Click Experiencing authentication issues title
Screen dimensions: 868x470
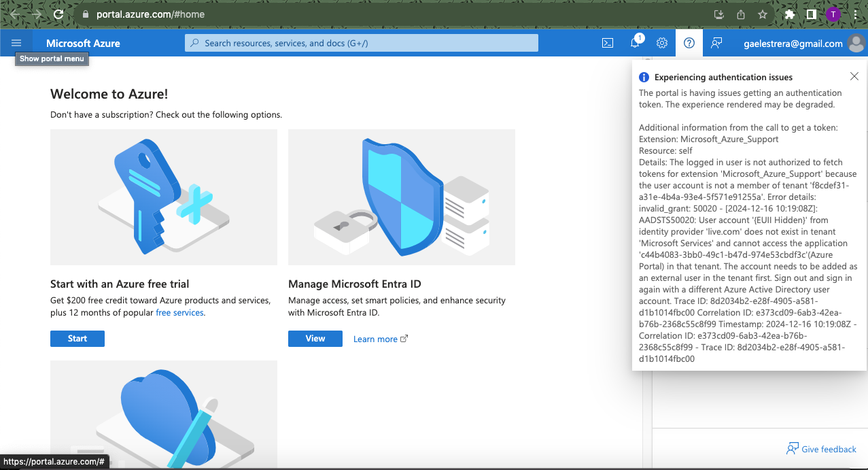pyautogui.click(x=723, y=78)
